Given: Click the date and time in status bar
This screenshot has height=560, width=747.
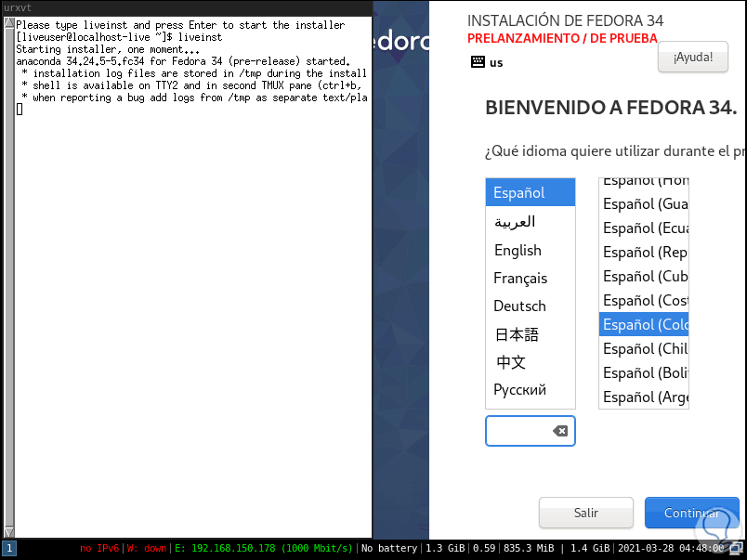Looking at the screenshot, I should [x=671, y=548].
